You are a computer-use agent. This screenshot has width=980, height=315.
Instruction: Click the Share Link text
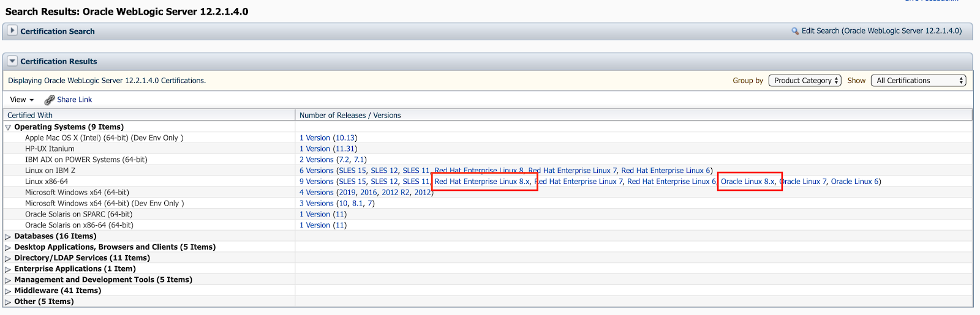click(75, 100)
